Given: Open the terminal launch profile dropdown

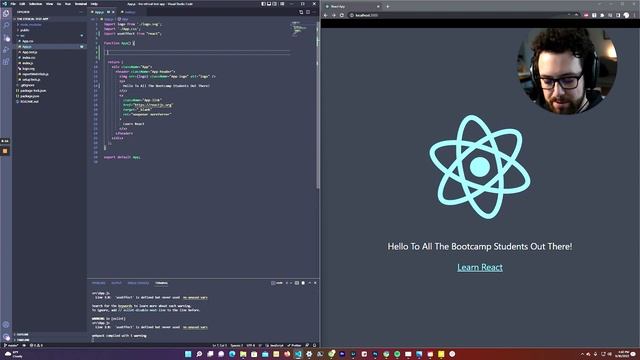Looking at the screenshot, I should point(291,283).
